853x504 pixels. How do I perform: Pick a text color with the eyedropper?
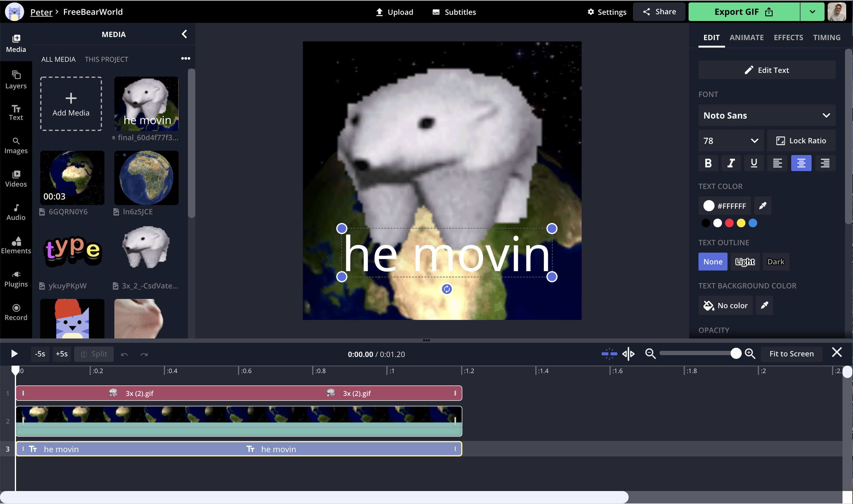762,205
